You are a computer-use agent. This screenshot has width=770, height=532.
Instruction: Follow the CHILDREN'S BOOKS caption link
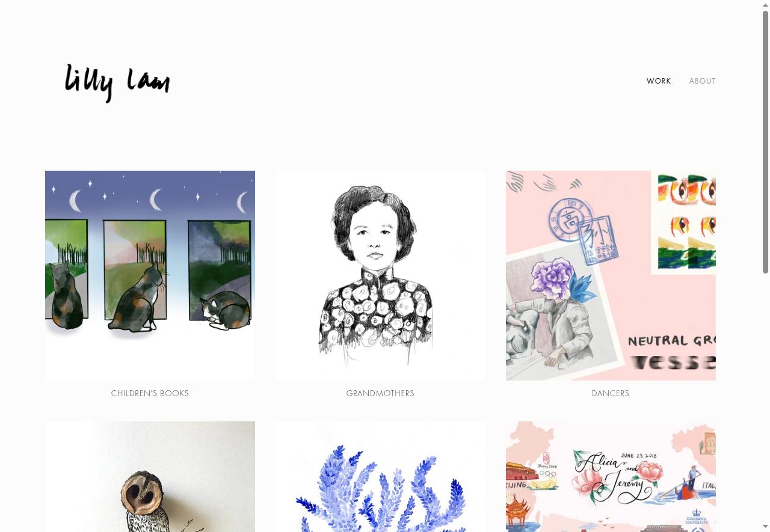point(150,393)
